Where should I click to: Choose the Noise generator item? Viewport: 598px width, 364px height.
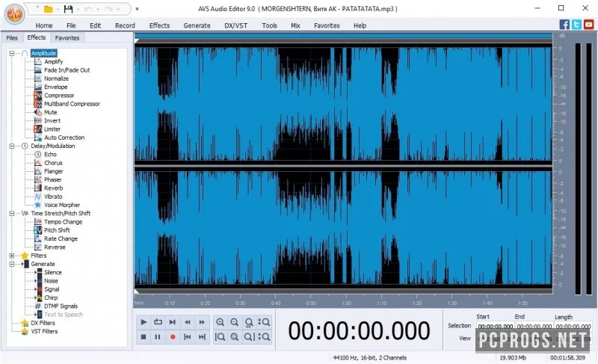pyautogui.click(x=51, y=280)
